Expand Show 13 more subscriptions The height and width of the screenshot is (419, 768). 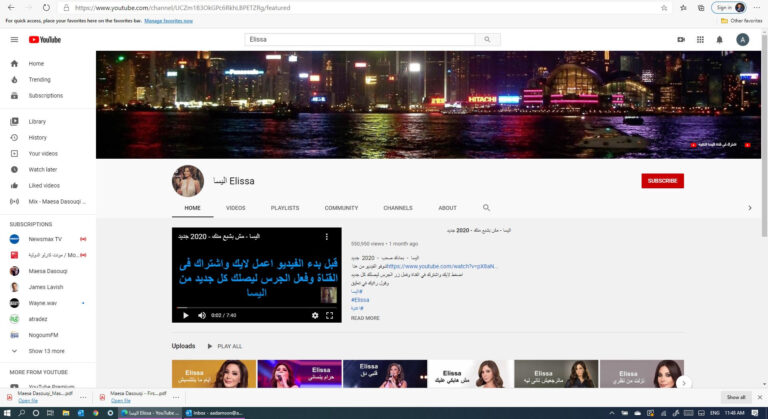48,351
